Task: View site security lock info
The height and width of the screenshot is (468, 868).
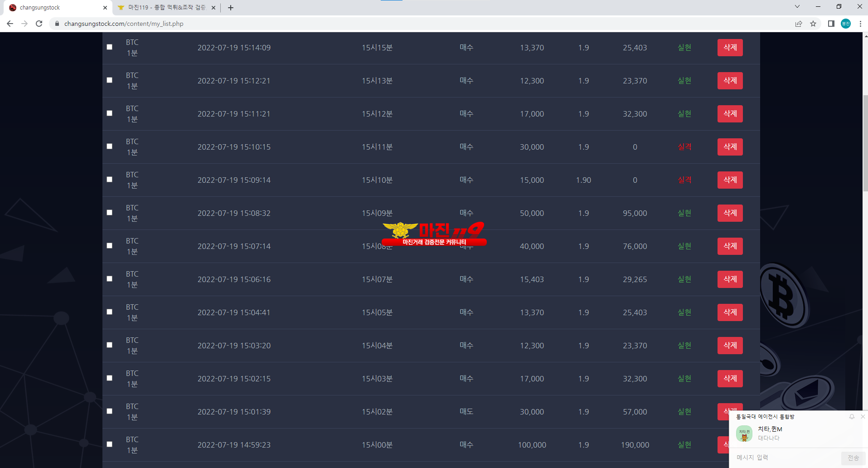Action: (57, 24)
